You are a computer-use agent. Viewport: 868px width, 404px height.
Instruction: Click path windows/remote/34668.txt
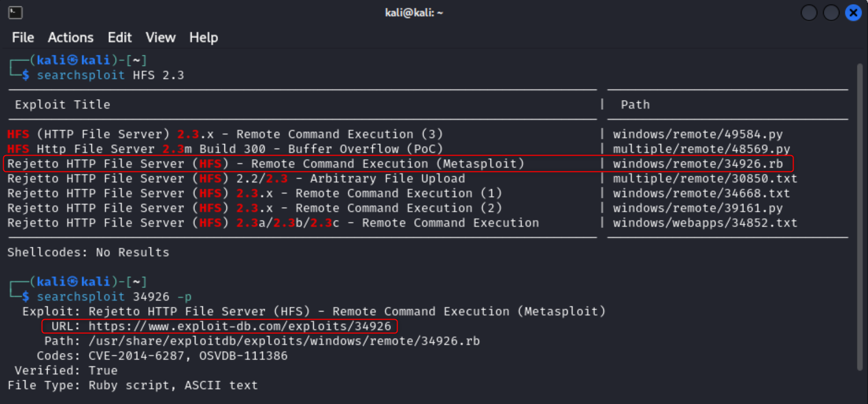click(701, 194)
